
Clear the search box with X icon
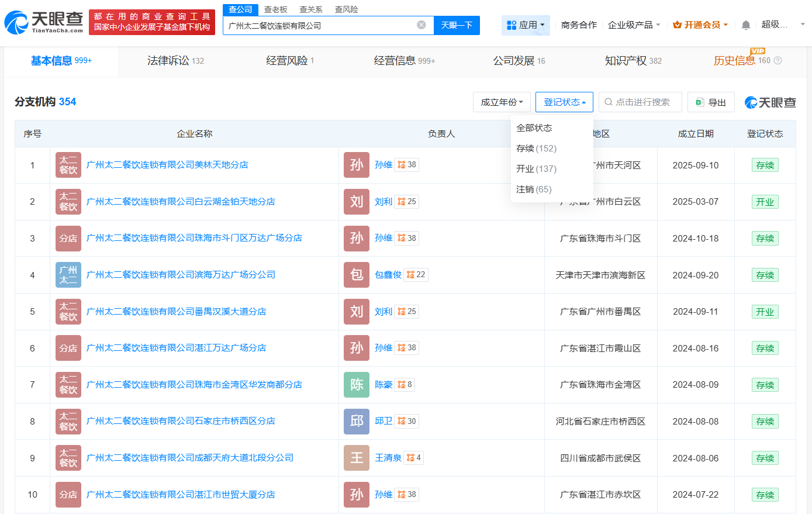pos(421,25)
